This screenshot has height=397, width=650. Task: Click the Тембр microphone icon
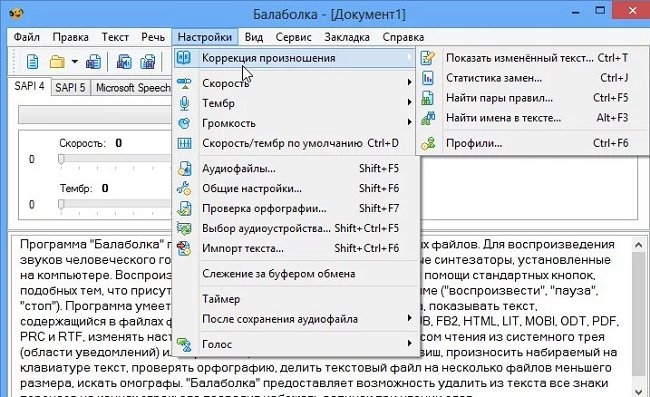(x=184, y=103)
